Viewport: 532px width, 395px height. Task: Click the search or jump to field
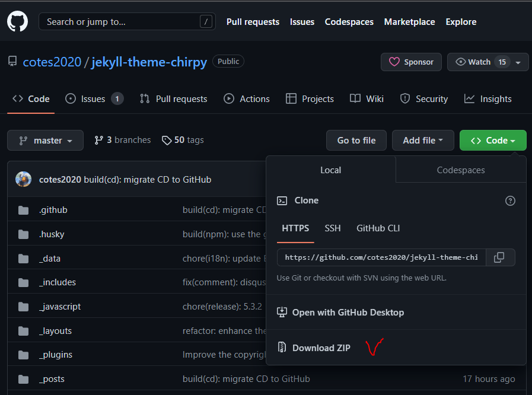[x=127, y=21]
